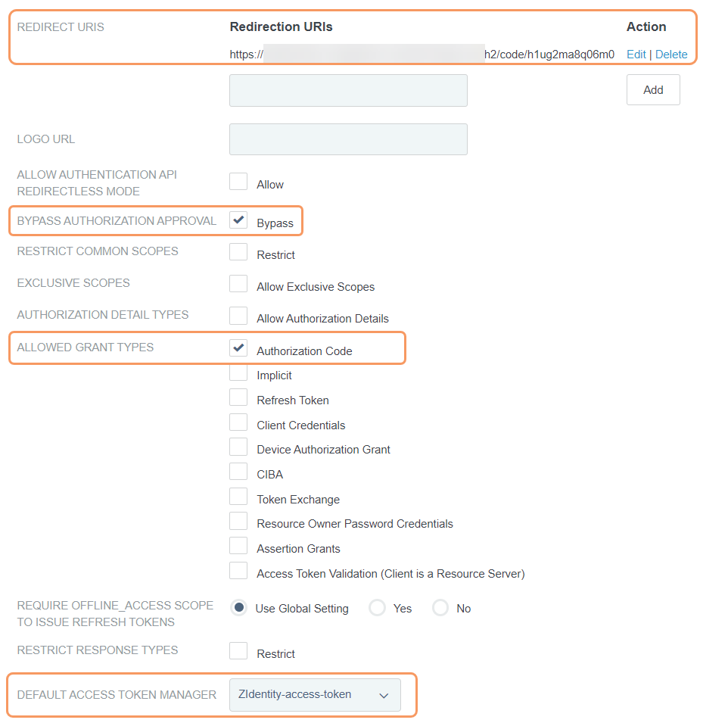Disable the Bypass Authorization Approval checkbox

click(238, 220)
